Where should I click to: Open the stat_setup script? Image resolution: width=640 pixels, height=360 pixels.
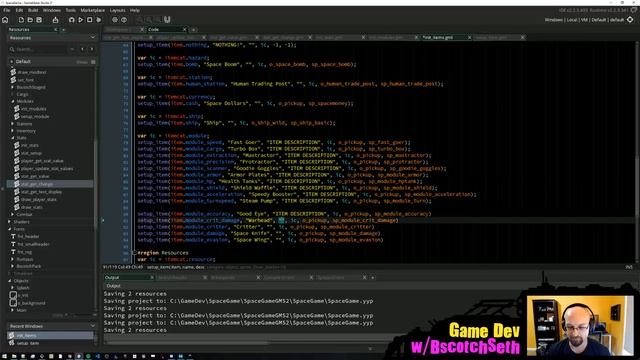click(31, 153)
